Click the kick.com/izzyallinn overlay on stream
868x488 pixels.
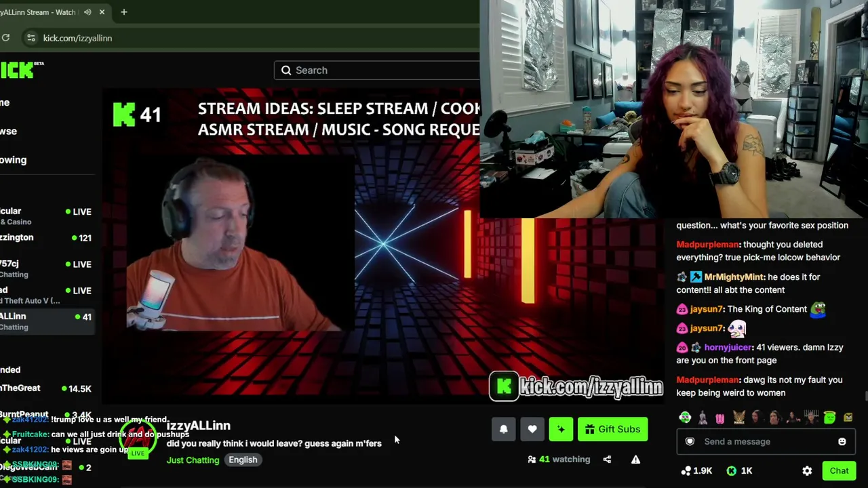tap(576, 386)
